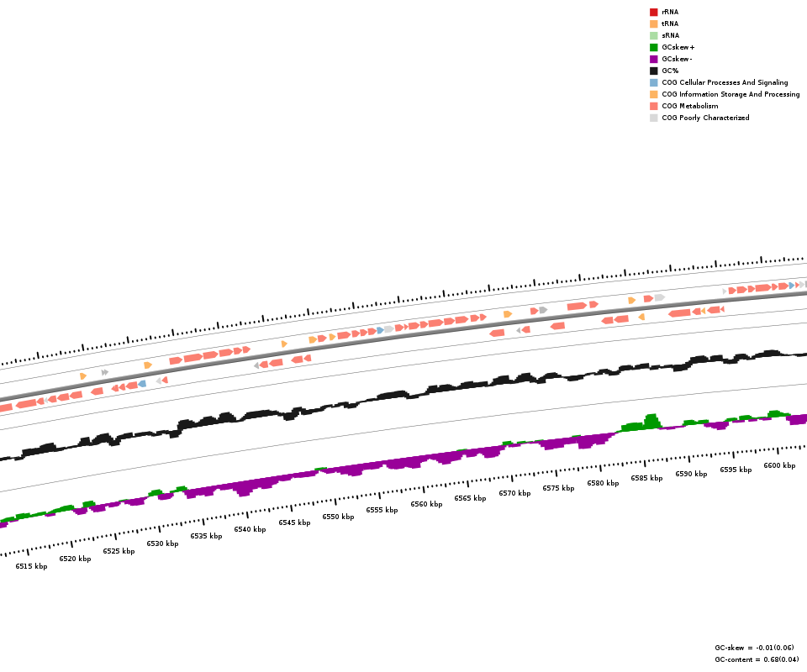Click COG Information Storage And Processing label

(x=731, y=94)
